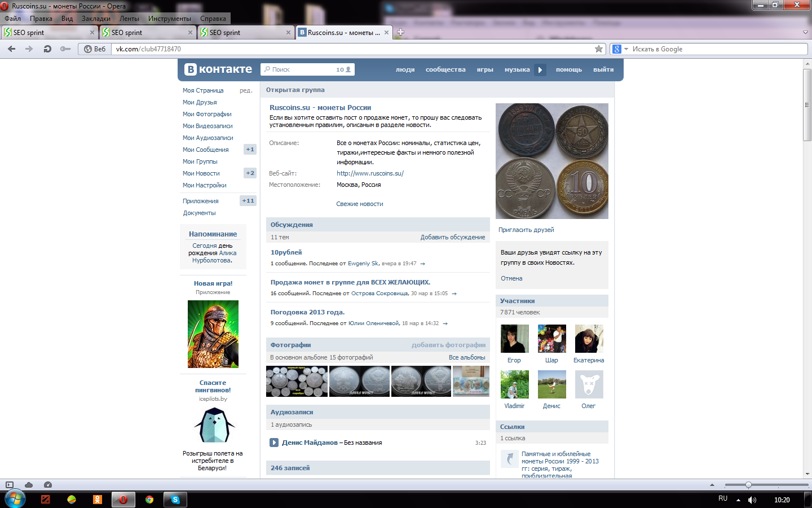Click ред. next to Моя Страница

246,90
